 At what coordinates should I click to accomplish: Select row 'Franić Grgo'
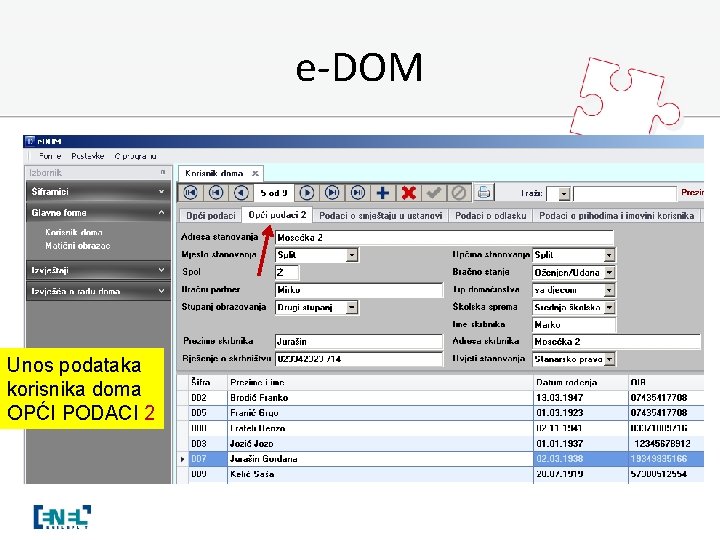pyautogui.click(x=441, y=413)
